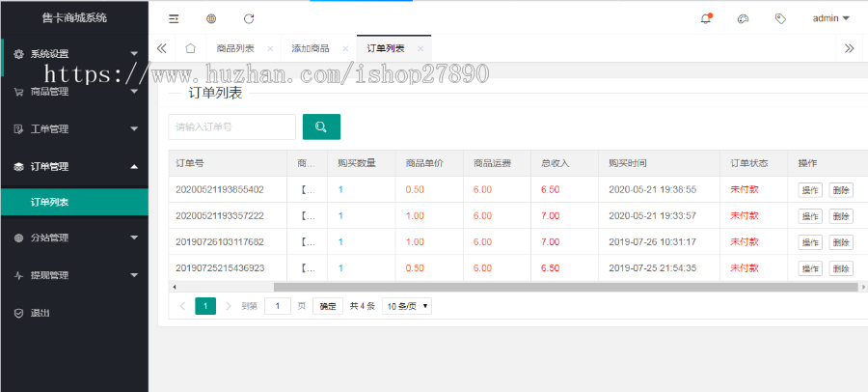Click 操作 for order 20200521193357222
The image size is (868, 392).
click(x=810, y=216)
